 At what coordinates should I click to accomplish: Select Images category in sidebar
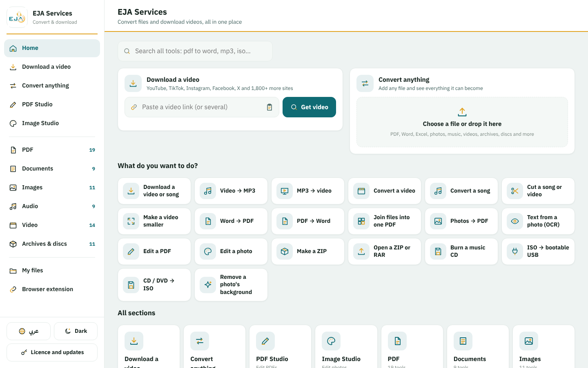click(52, 188)
